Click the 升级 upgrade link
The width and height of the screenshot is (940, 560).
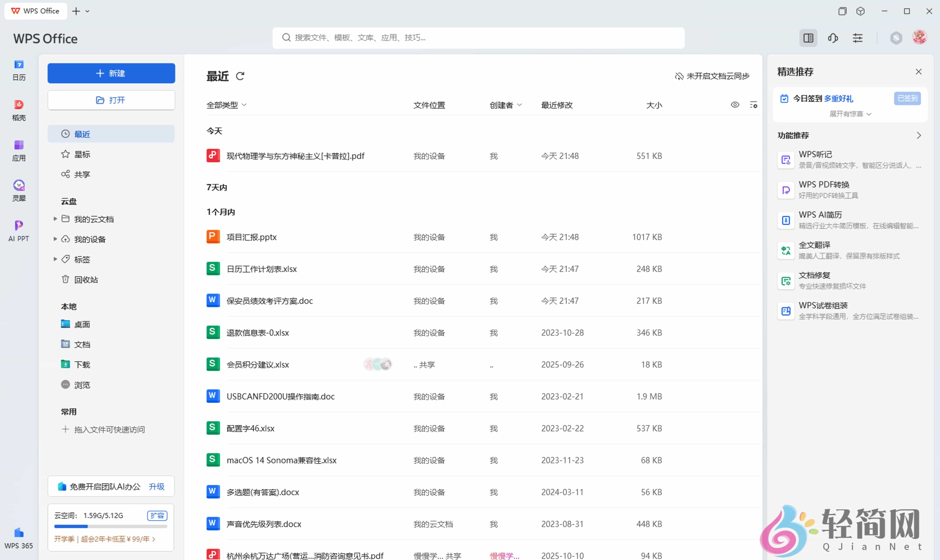[157, 486]
